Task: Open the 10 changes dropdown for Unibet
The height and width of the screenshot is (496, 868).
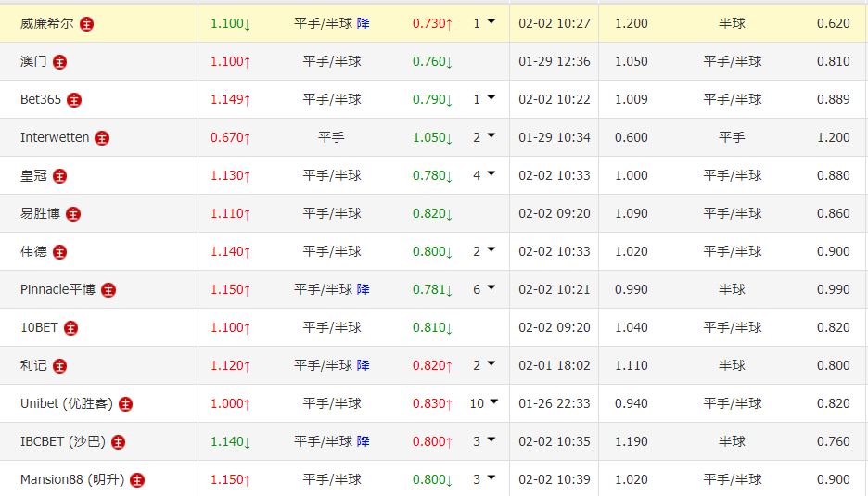Action: (493, 402)
